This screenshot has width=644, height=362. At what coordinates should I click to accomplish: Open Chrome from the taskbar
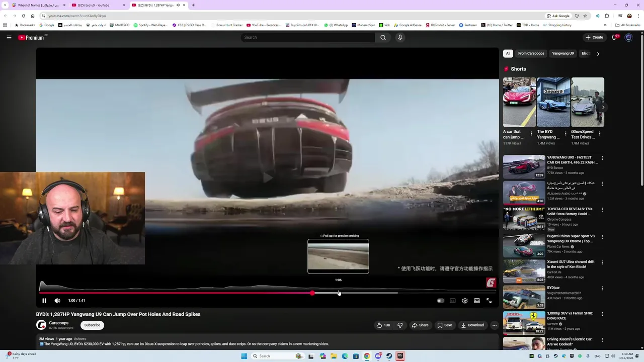click(x=367, y=356)
